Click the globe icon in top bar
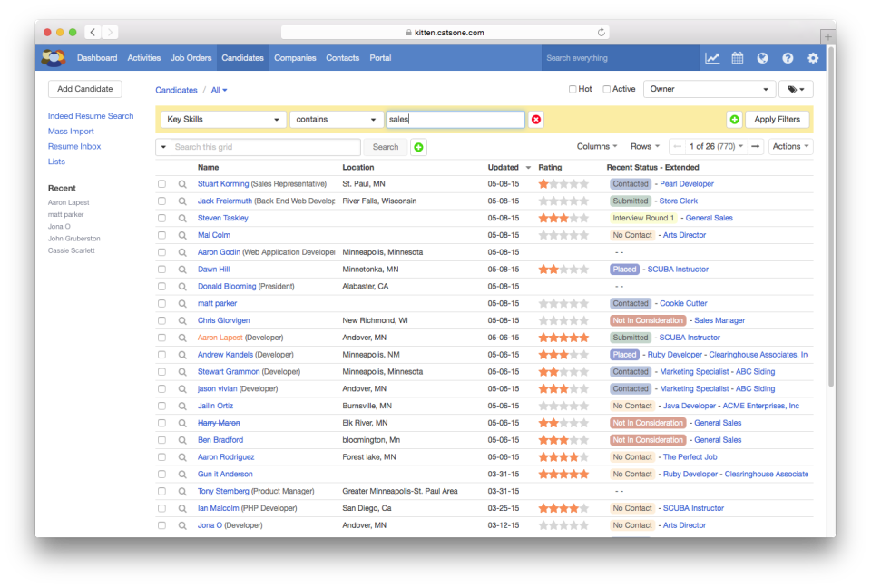This screenshot has width=871, height=588. (x=762, y=58)
